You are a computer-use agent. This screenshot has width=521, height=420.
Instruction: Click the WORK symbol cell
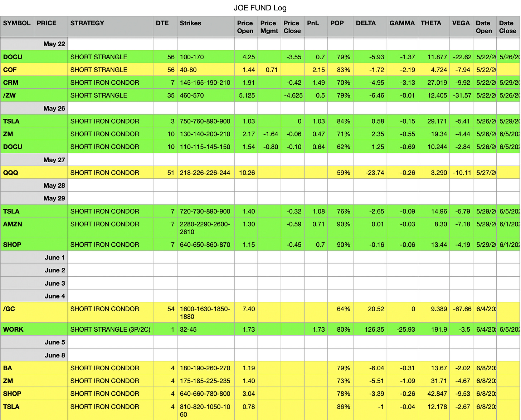[x=34, y=330]
